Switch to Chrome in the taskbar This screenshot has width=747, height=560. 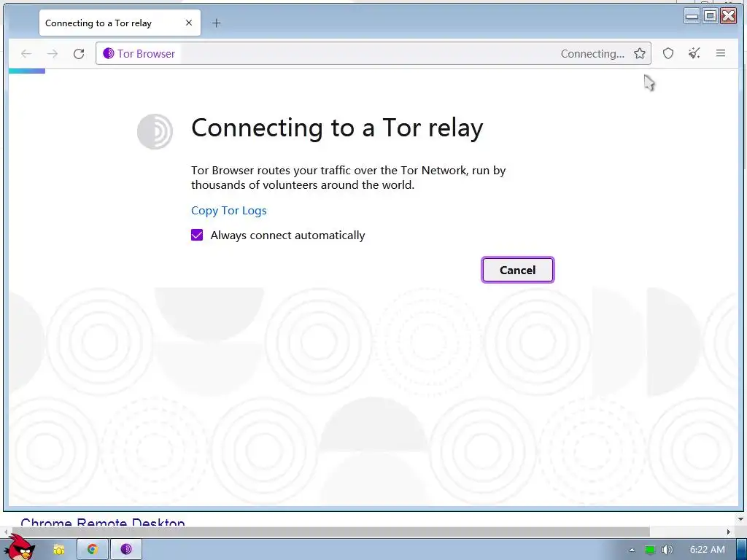point(93,549)
